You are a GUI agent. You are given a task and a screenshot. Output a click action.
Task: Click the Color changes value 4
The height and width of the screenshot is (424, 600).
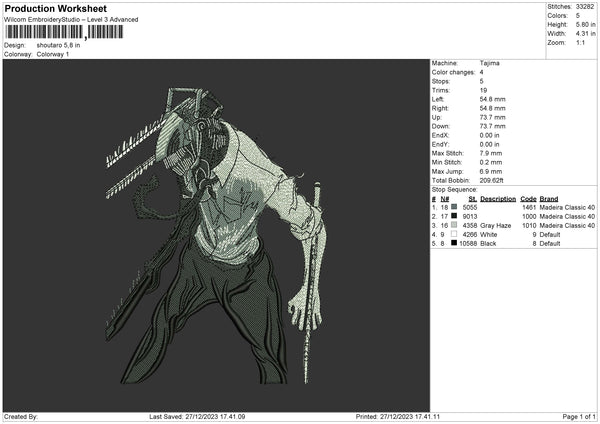(x=481, y=72)
